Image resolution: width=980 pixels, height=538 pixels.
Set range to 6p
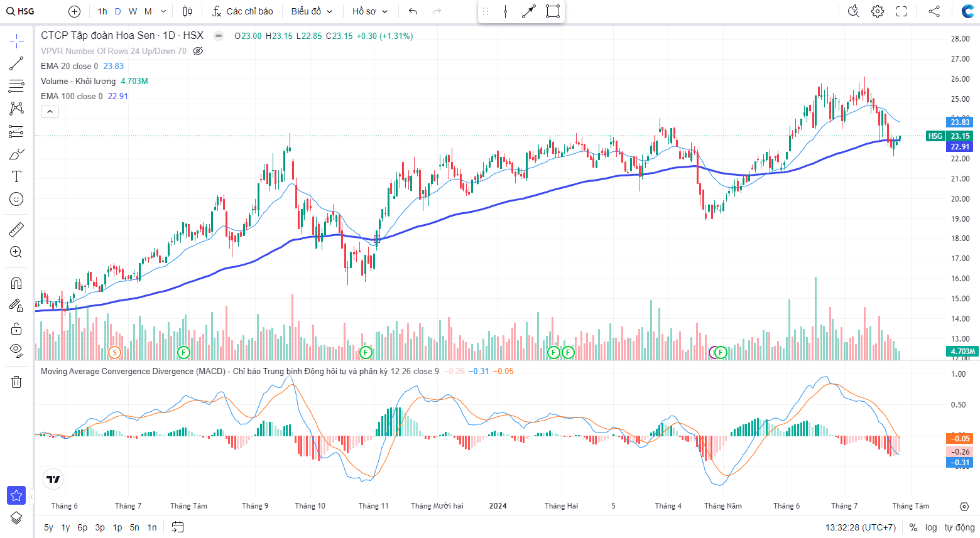(82, 527)
